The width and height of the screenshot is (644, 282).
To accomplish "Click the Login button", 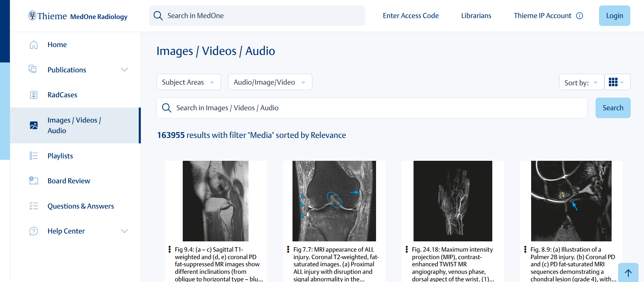I will (x=614, y=16).
